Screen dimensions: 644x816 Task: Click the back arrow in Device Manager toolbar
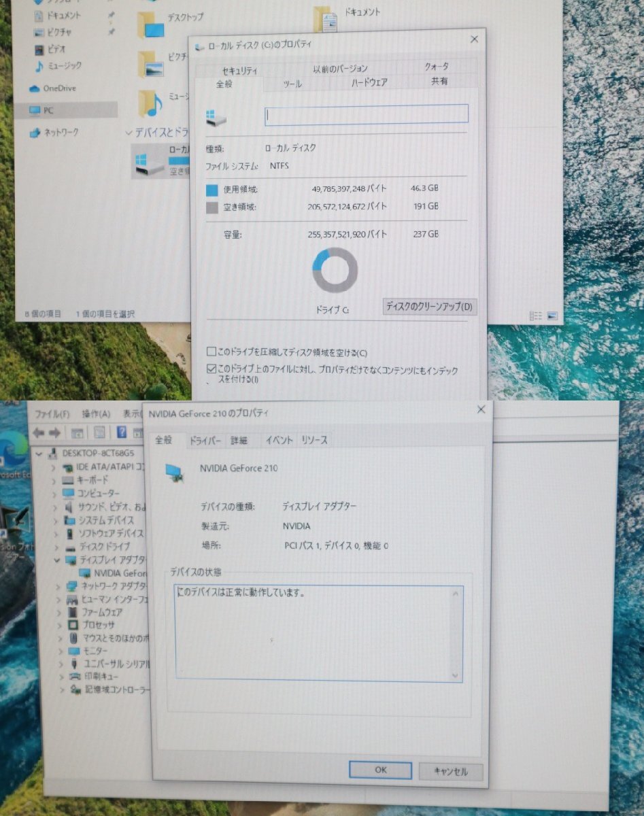(39, 432)
